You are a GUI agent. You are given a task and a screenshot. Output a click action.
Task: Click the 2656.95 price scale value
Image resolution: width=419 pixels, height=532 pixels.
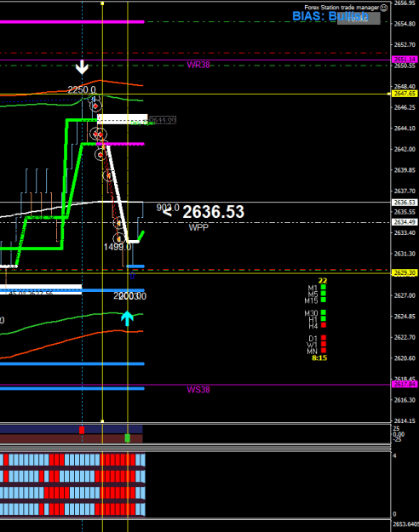405,3
